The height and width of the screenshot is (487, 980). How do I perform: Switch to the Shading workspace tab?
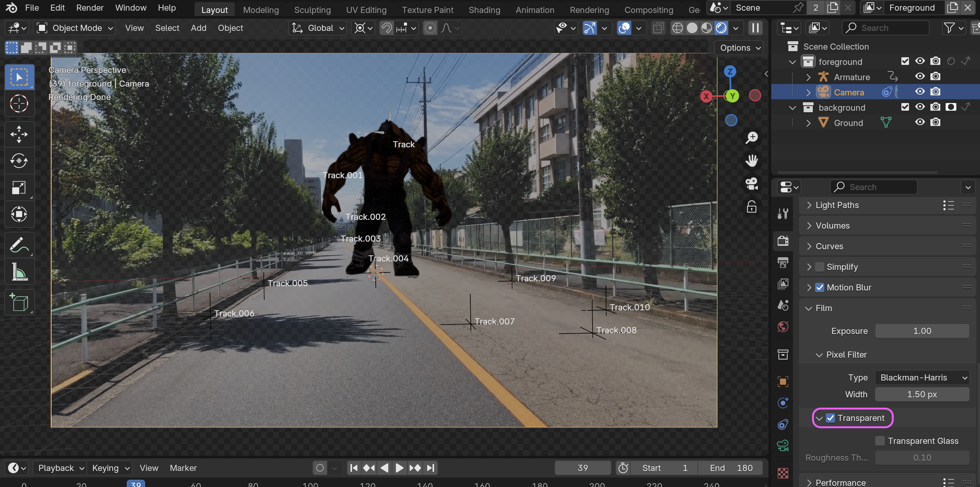click(x=484, y=10)
